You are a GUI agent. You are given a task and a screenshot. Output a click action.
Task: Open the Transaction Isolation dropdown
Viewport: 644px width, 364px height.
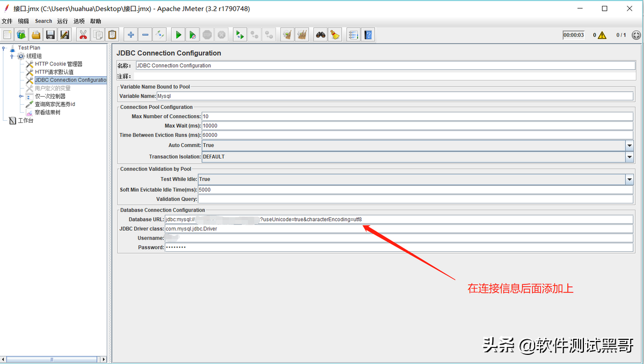(629, 157)
